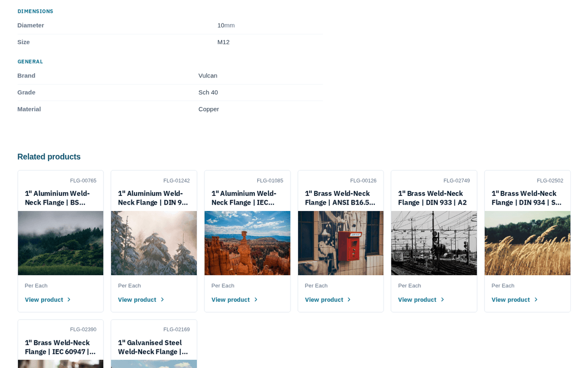Click the Material value Copper
The width and height of the screenshot is (588, 368).
pyautogui.click(x=209, y=109)
